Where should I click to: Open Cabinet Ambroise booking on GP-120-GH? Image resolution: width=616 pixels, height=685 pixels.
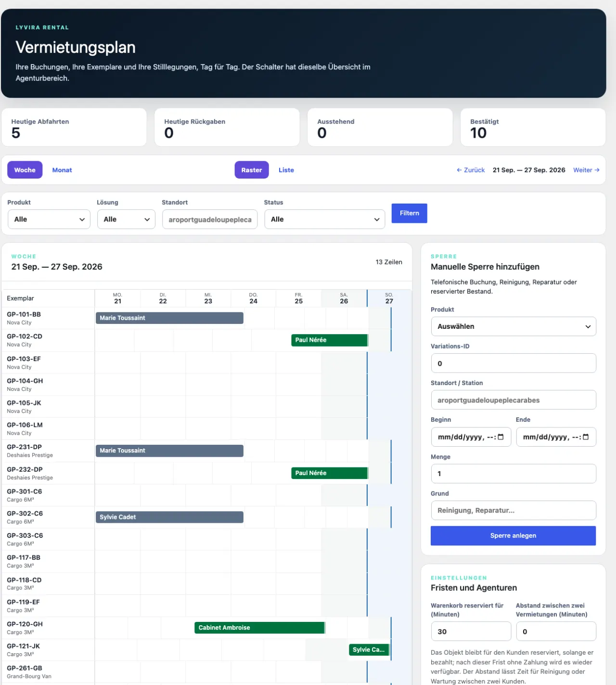260,628
